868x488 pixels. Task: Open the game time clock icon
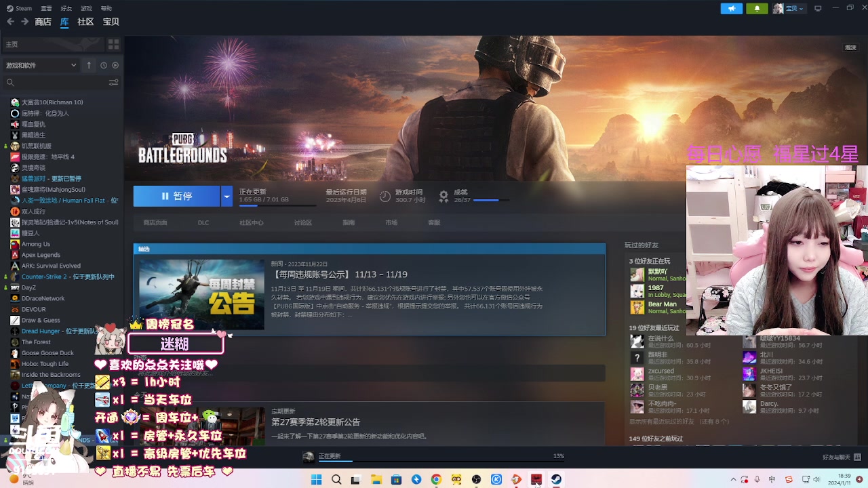click(384, 196)
